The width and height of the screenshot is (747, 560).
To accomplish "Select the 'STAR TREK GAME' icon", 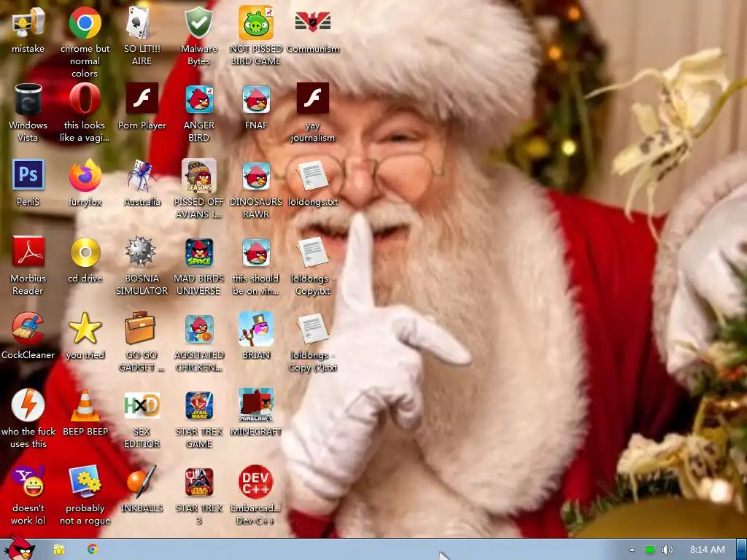I will (199, 405).
